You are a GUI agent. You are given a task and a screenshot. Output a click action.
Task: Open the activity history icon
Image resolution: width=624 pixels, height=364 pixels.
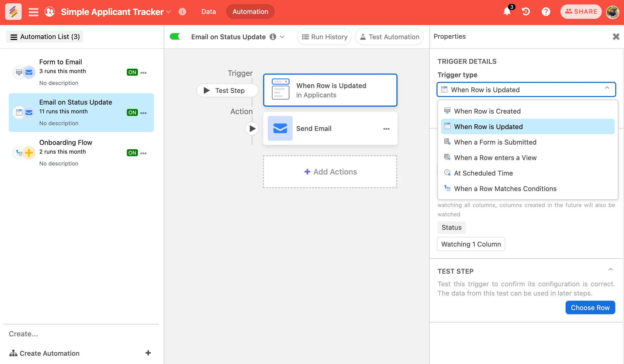click(526, 12)
